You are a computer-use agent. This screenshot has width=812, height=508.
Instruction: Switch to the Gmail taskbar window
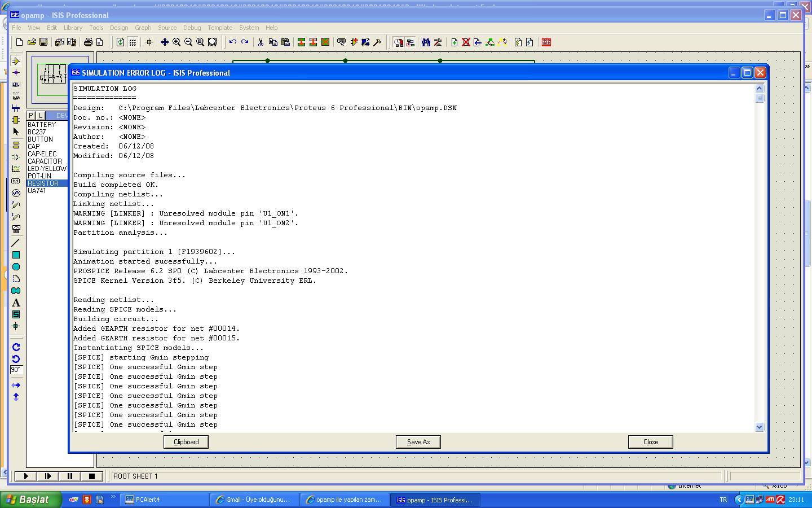point(255,500)
